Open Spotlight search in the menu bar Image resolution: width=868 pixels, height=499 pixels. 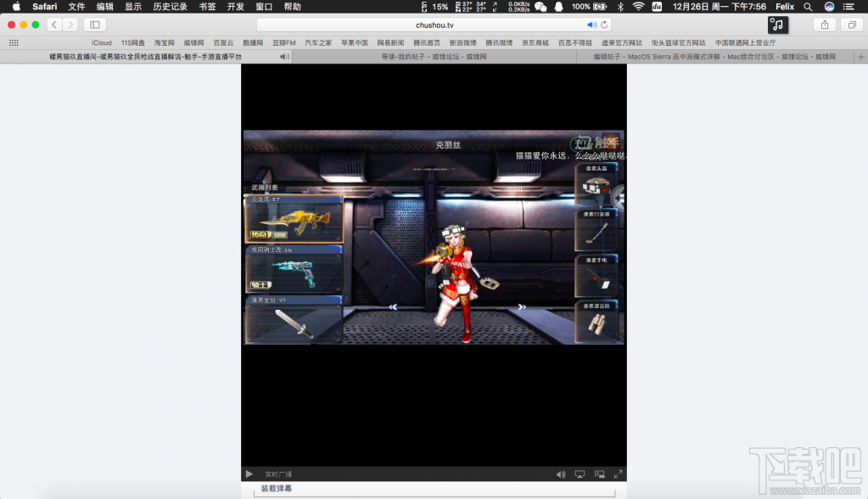pyautogui.click(x=808, y=6)
